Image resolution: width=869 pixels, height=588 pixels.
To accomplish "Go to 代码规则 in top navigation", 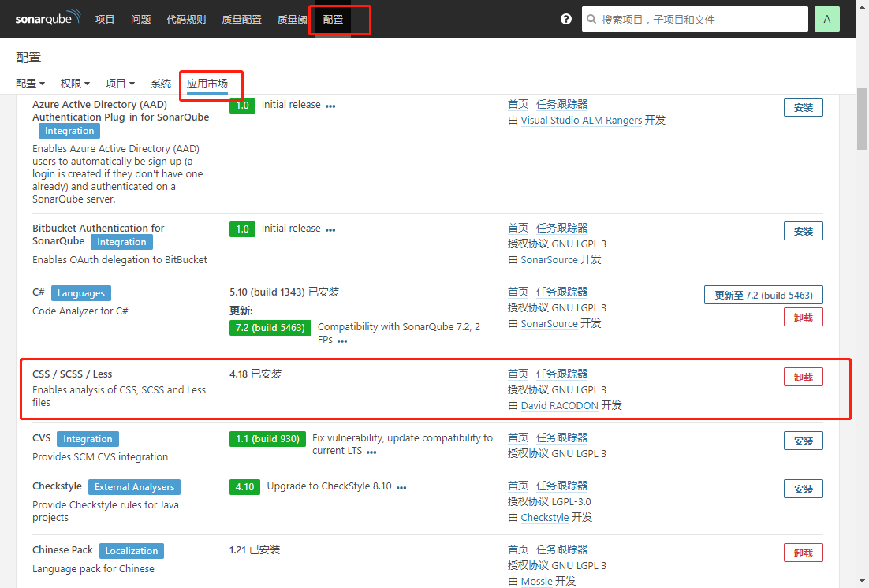I will click(186, 19).
